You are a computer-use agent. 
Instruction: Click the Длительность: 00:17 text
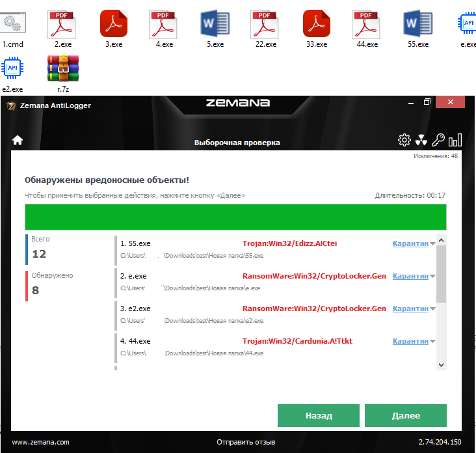pyautogui.click(x=410, y=195)
